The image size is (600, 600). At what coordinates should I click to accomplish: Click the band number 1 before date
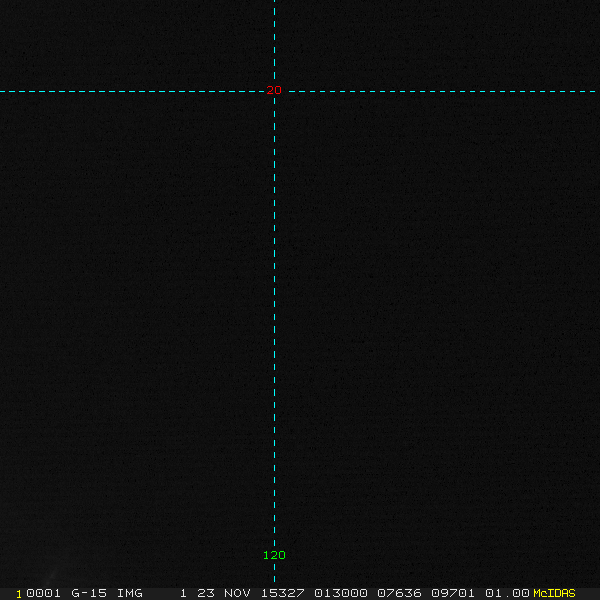(x=183, y=593)
